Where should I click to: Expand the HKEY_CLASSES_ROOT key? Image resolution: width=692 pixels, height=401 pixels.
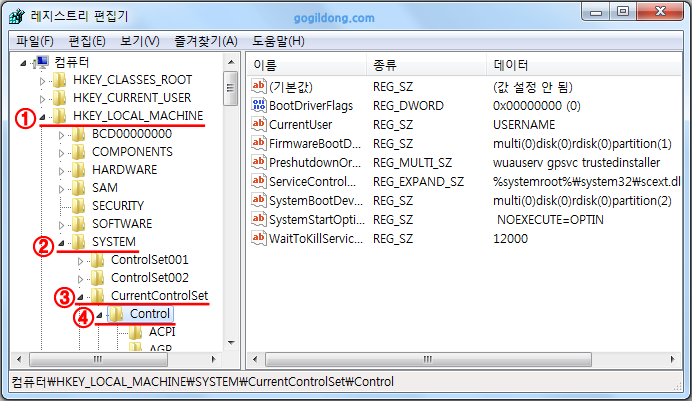[x=42, y=81]
